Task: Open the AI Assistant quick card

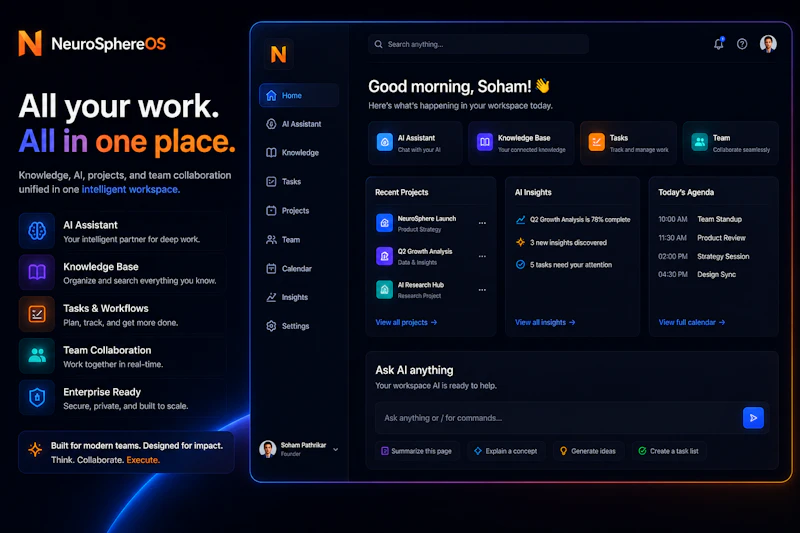Action: tap(415, 143)
